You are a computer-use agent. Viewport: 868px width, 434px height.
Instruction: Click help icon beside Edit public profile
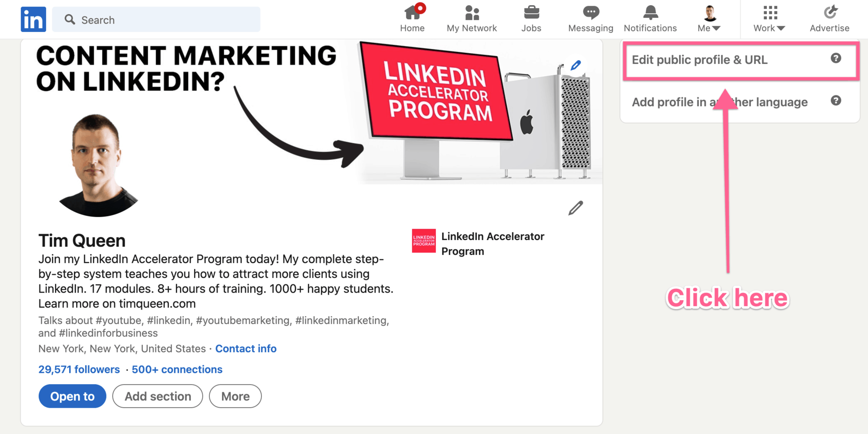coord(836,58)
